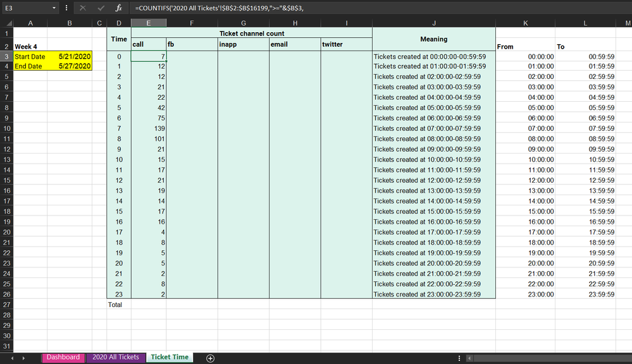
Task: Select the Start Date value 5/21/2020
Action: coord(70,56)
